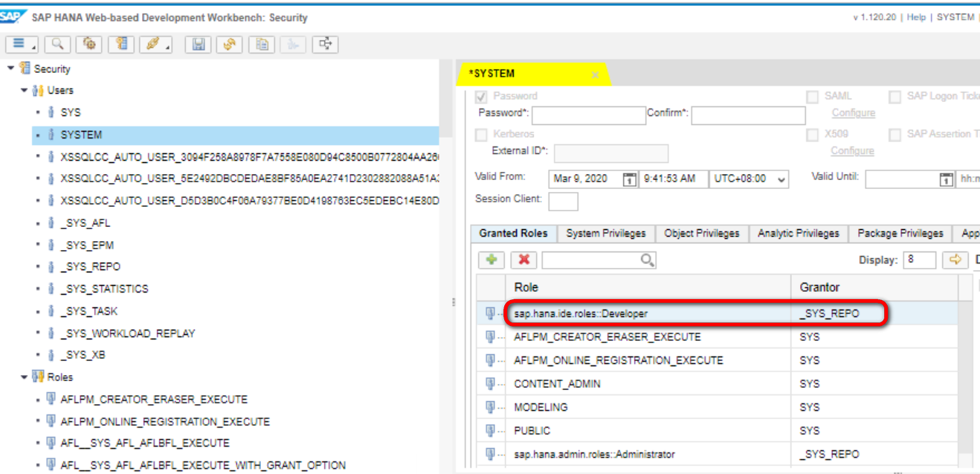Click the SYSTEM user link in header
Image resolution: width=980 pixels, height=474 pixels.
click(955, 17)
